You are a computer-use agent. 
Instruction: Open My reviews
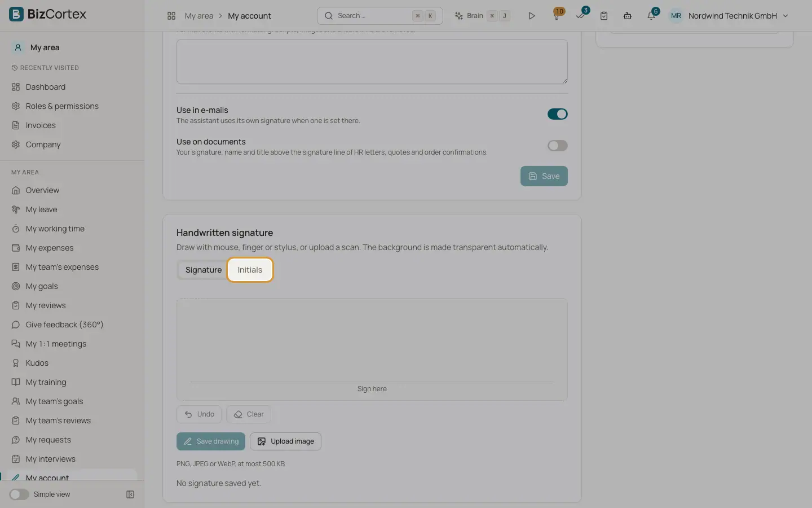(x=72, y=305)
